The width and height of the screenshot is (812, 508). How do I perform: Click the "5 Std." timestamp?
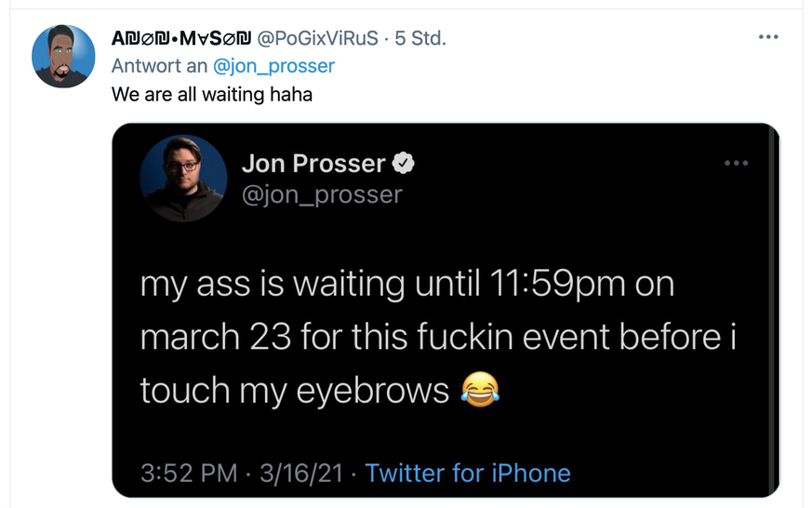420,38
